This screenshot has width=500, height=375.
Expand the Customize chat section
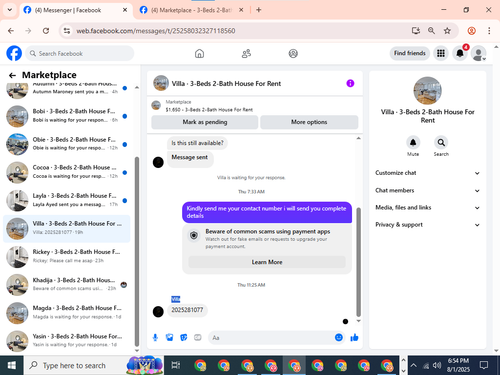coord(427,173)
